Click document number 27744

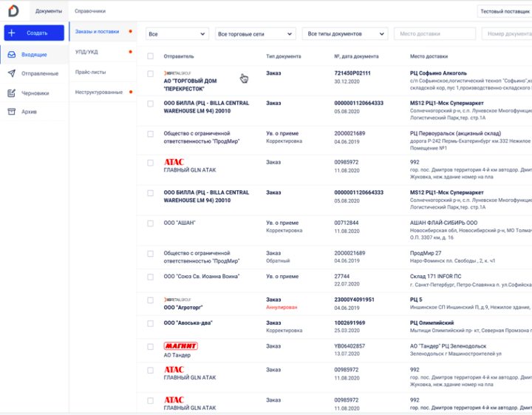[x=341, y=277]
